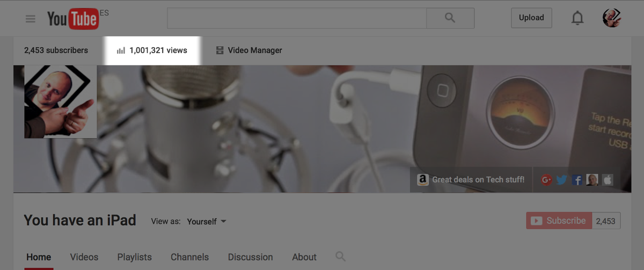644x270 pixels.
Task: Click the Upload button
Action: coord(531,18)
